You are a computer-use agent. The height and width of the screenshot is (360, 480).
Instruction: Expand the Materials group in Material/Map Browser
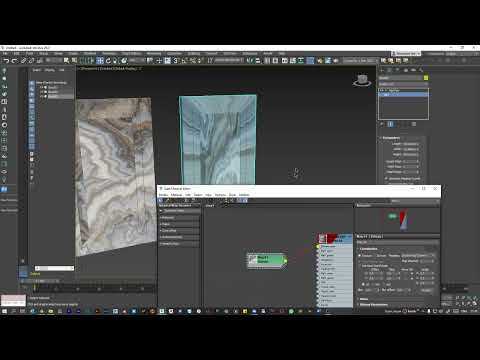179,218
